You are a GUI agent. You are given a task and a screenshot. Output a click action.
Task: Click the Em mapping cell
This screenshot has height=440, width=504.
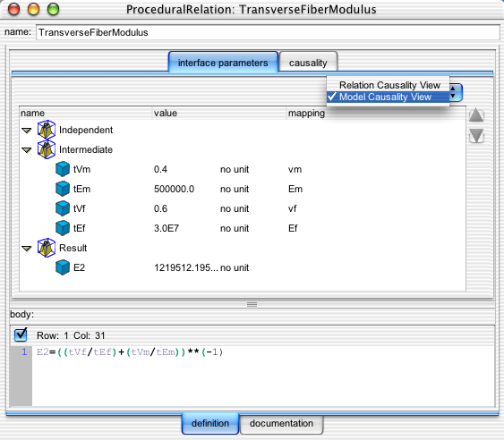point(295,189)
